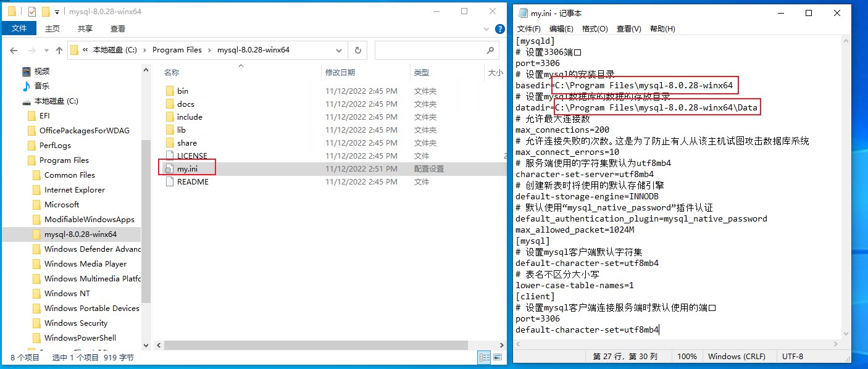
Task: Sort files by the 修改日期 column header
Action: coord(340,73)
